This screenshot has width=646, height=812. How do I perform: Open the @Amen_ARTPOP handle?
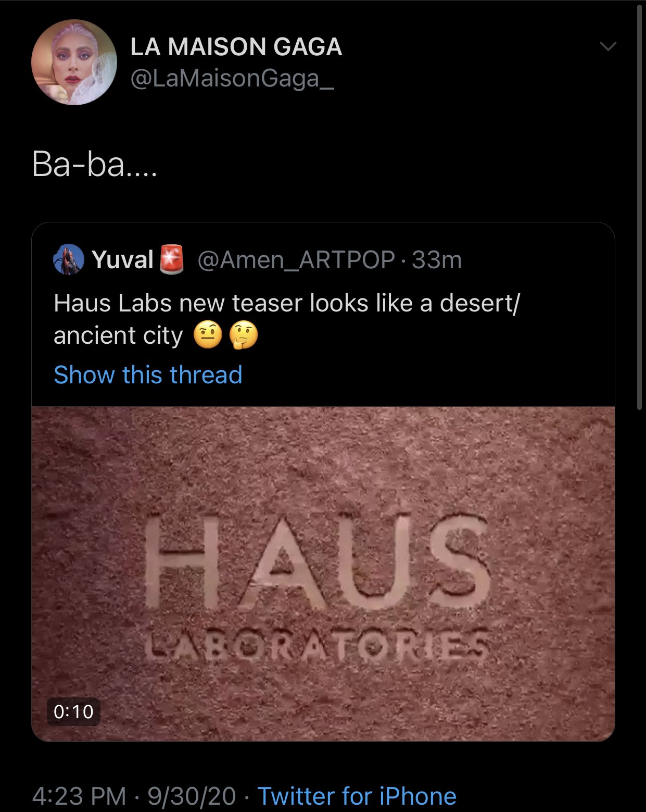(296, 260)
